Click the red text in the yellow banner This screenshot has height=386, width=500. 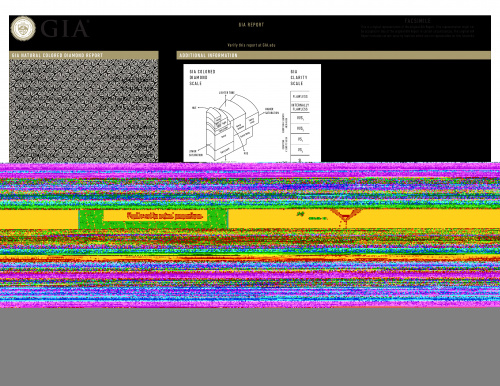165,216
